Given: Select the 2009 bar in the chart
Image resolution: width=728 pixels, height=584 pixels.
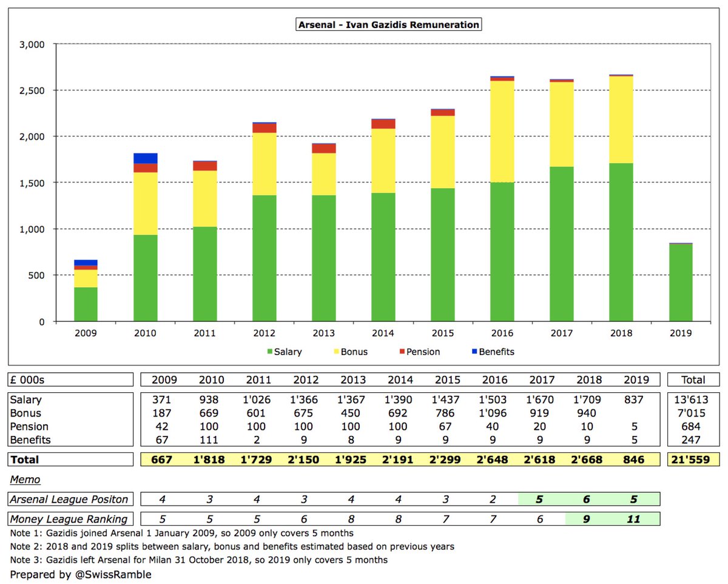Looking at the screenshot, I should click(86, 291).
